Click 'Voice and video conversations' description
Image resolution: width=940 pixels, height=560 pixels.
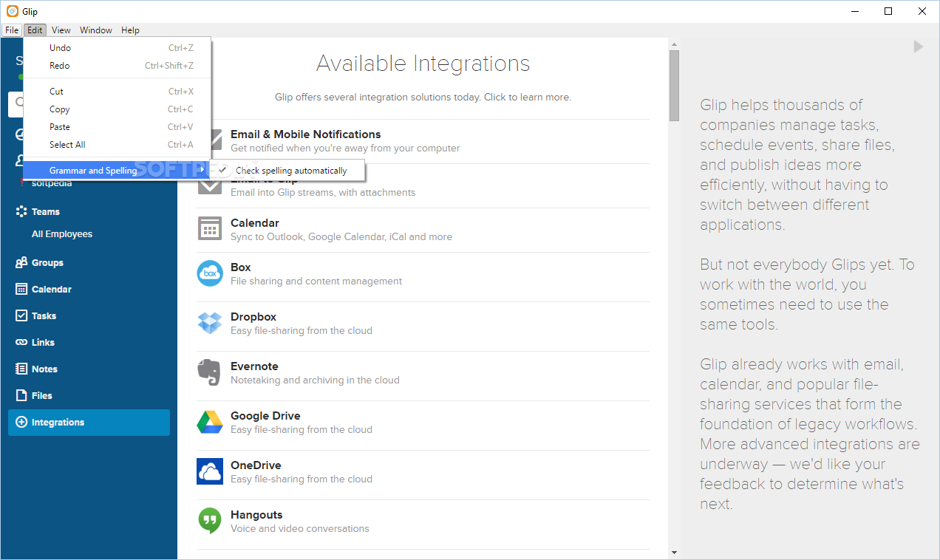click(x=300, y=529)
